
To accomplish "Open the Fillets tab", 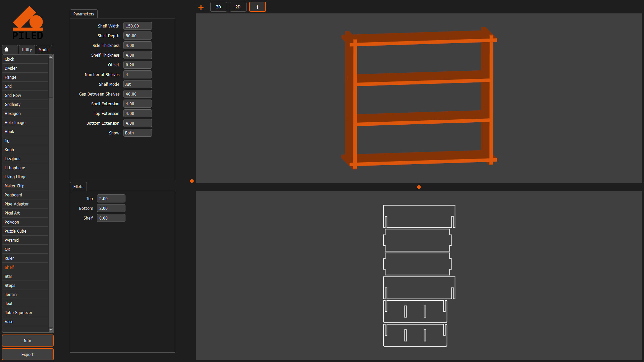I will [x=78, y=186].
